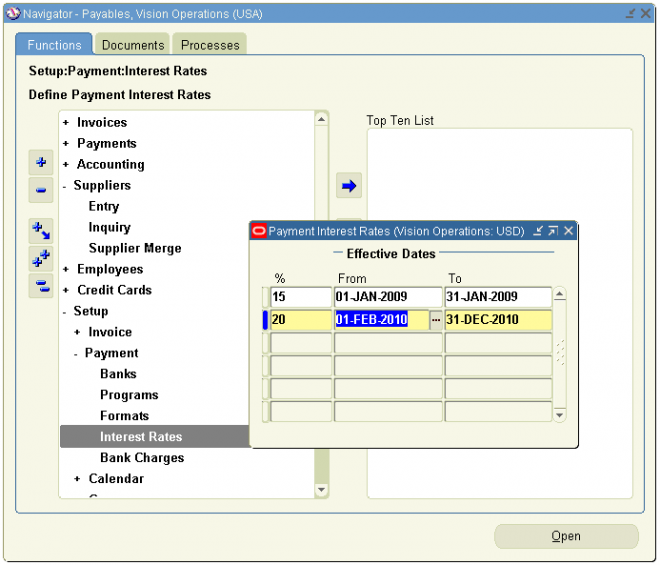Viewport: 660px width, 565px height.
Task: Open the From date list-of-values button
Action: click(x=436, y=320)
